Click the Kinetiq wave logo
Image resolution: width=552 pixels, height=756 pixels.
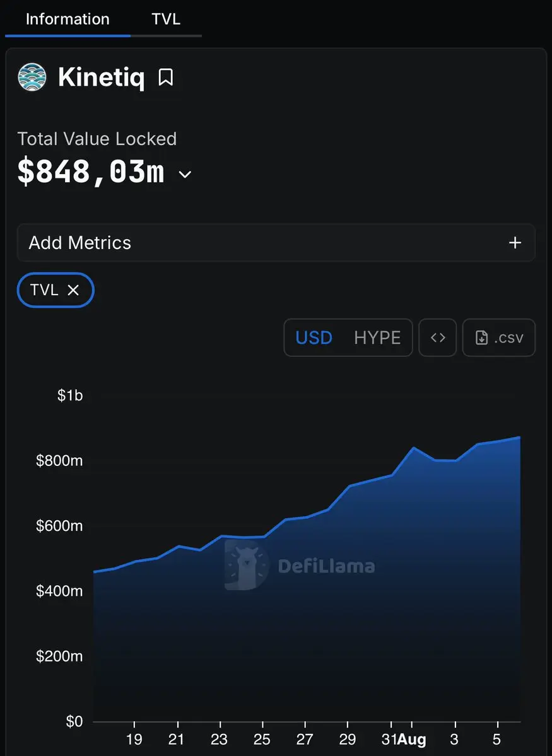[x=32, y=77]
